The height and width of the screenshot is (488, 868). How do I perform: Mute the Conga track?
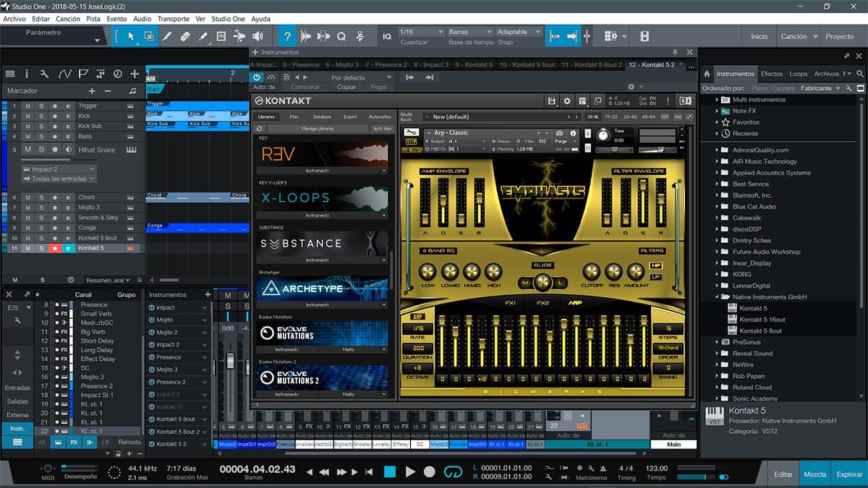pos(27,228)
